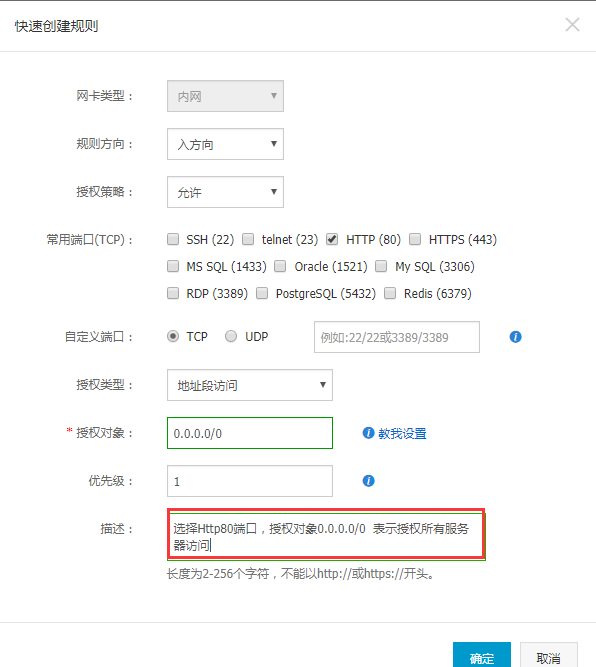Expand the 规则方向 dropdown showing 入方向
Viewport: 596px width, 667px height.
[x=225, y=144]
